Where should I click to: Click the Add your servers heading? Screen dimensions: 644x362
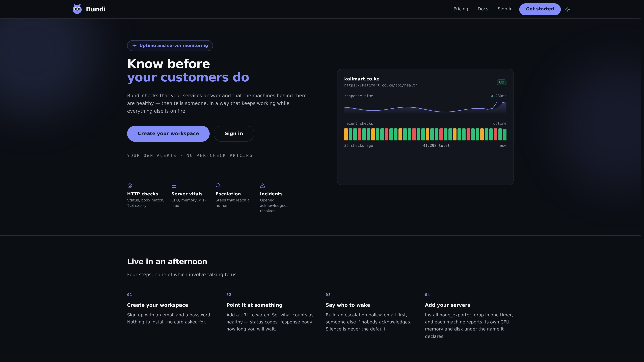point(447,305)
